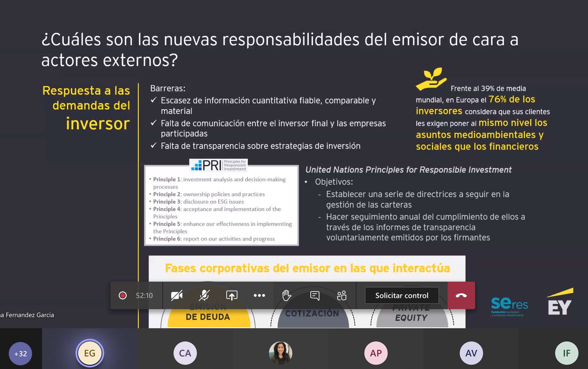Click the 52:10 call duration timer

[x=144, y=295]
